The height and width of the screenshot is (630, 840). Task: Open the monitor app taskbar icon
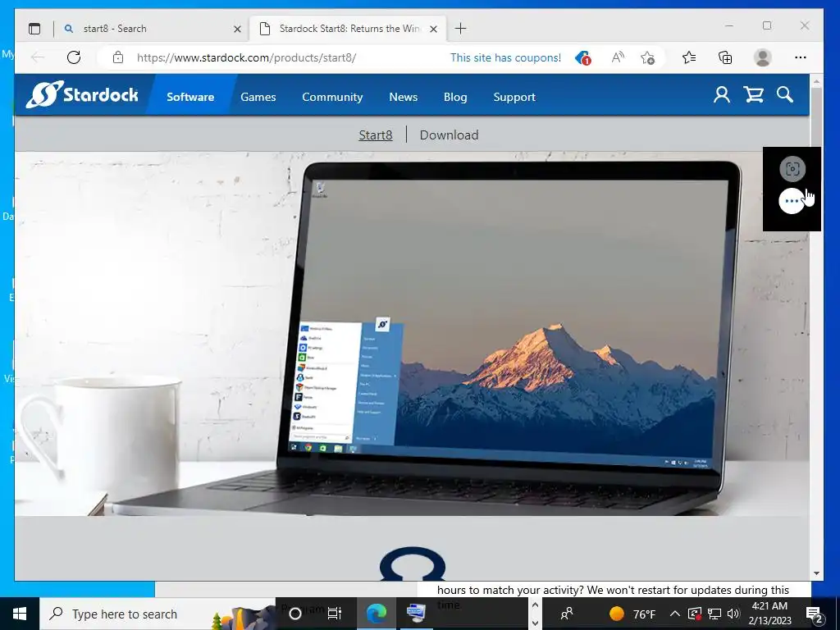pyautogui.click(x=416, y=614)
